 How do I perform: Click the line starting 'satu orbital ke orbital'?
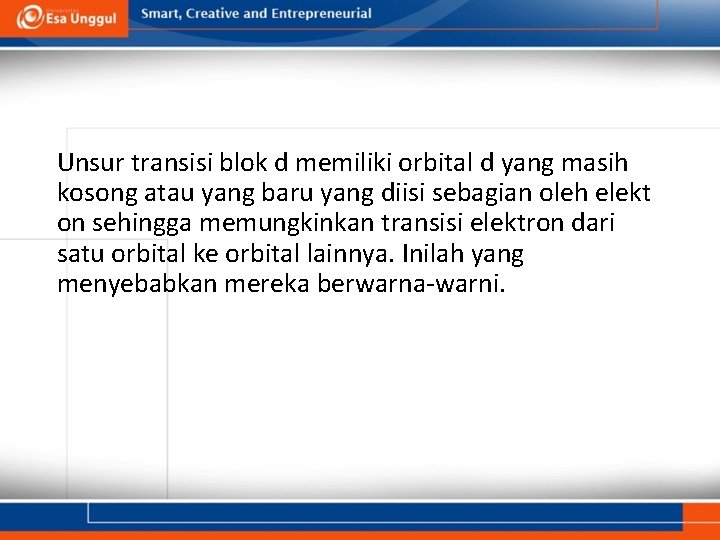click(x=290, y=254)
